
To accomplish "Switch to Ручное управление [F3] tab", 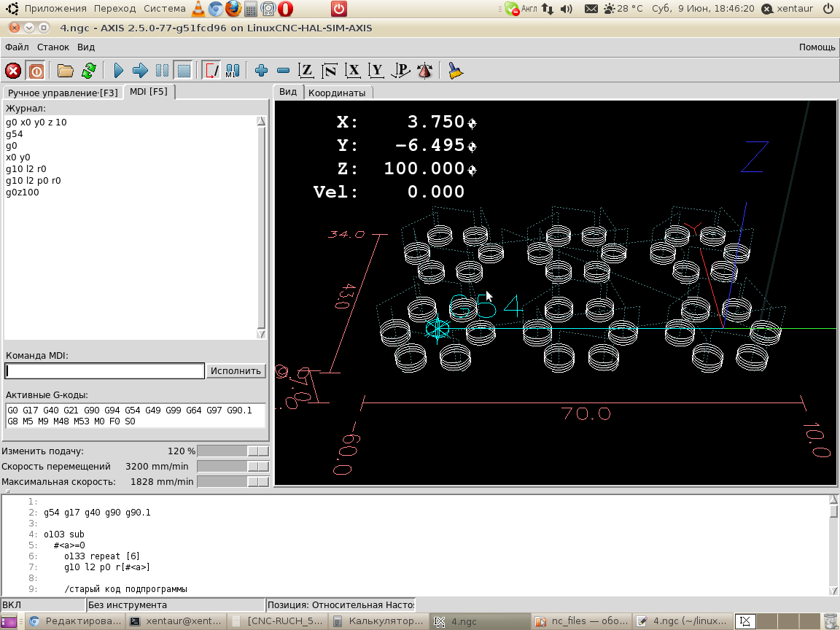I will coord(63,93).
